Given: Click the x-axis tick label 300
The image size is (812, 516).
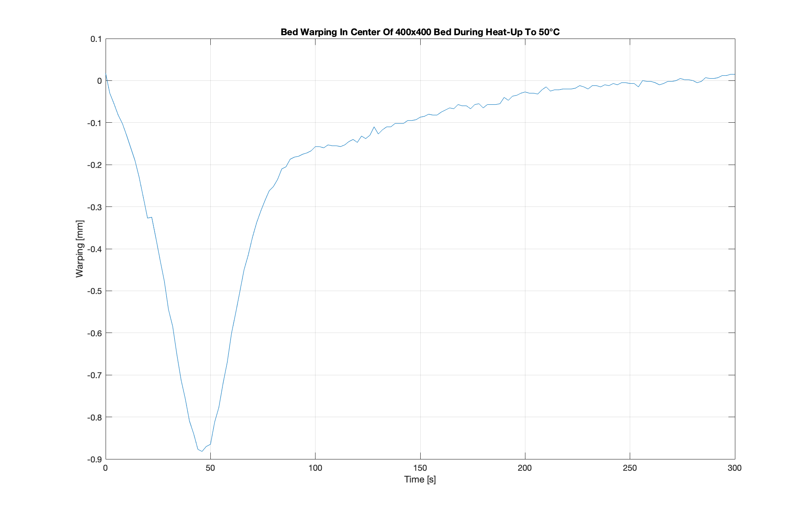Looking at the screenshot, I should coord(734,468).
